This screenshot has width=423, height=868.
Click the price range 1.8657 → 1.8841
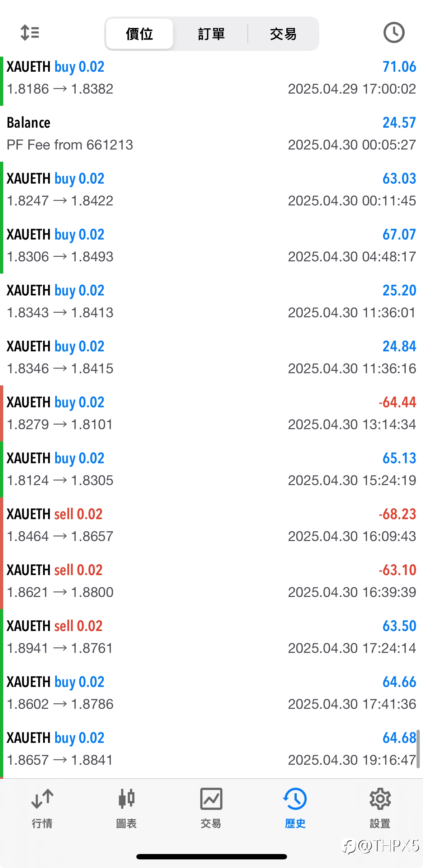click(60, 760)
